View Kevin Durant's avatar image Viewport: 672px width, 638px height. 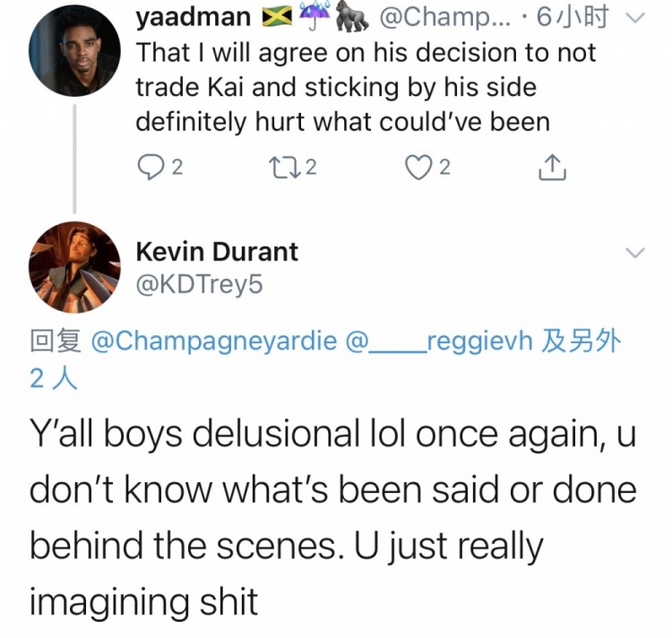(74, 266)
